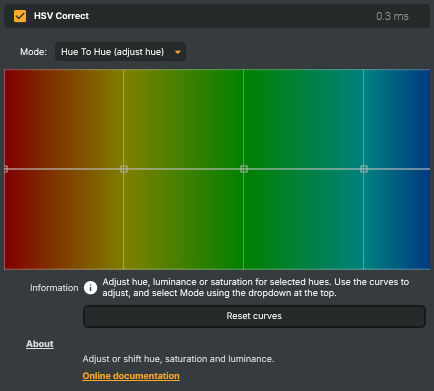Click the Information icon
434x391 pixels.
(x=90, y=288)
